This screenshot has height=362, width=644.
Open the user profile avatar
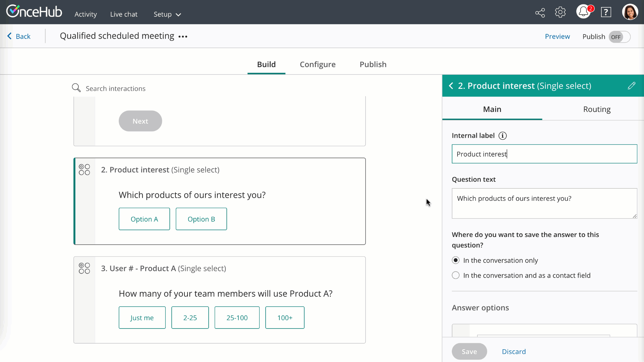click(630, 12)
